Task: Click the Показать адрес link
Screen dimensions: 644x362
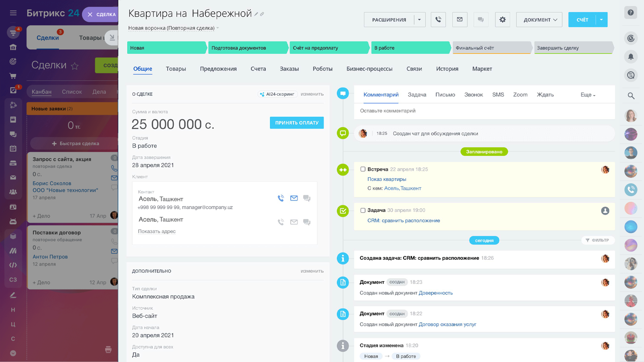Action: (x=157, y=231)
